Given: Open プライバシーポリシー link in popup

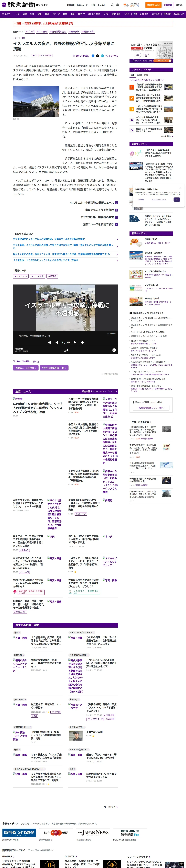Looking at the screenshot, I should pos(159,199).
